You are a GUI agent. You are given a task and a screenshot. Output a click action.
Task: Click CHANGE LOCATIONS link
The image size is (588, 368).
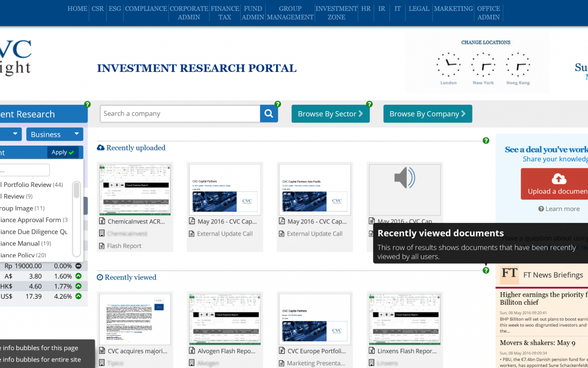486,43
